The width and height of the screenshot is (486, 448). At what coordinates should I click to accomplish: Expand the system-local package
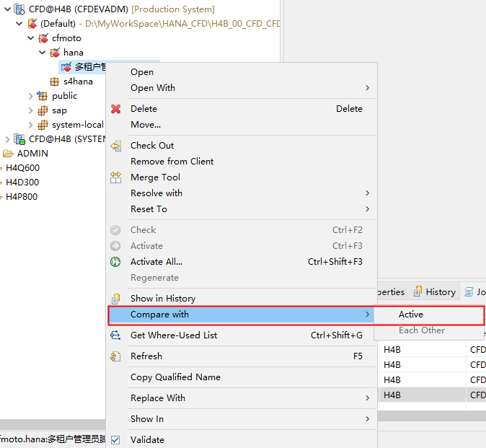[30, 125]
